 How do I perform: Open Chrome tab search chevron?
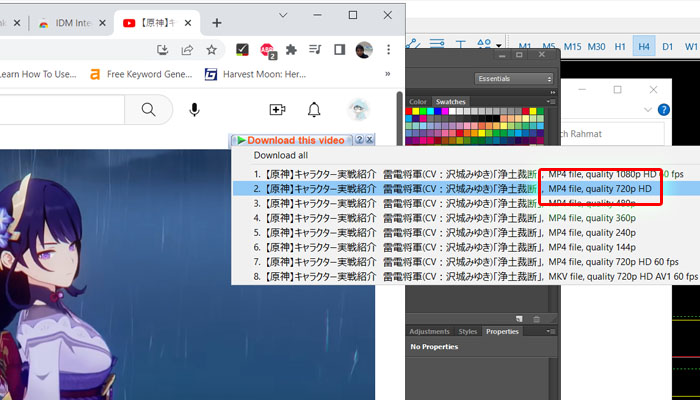[283, 15]
